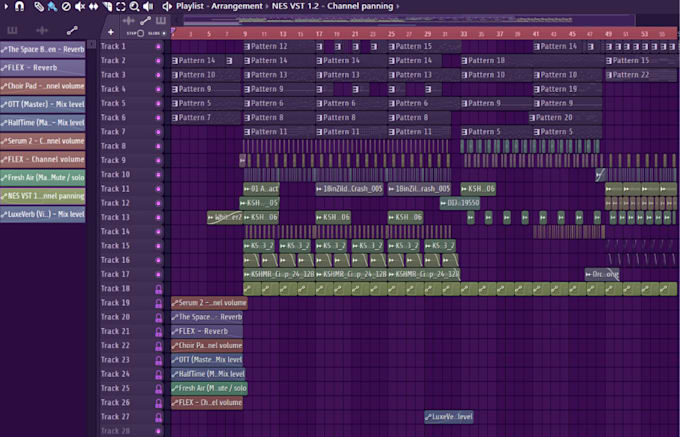Click the Arrangement breadcrumb

tap(237, 7)
